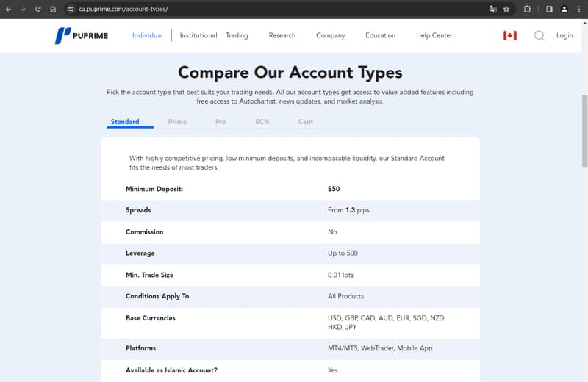This screenshot has width=588, height=382.
Task: Toggle the browser side panel icon
Action: tap(549, 9)
